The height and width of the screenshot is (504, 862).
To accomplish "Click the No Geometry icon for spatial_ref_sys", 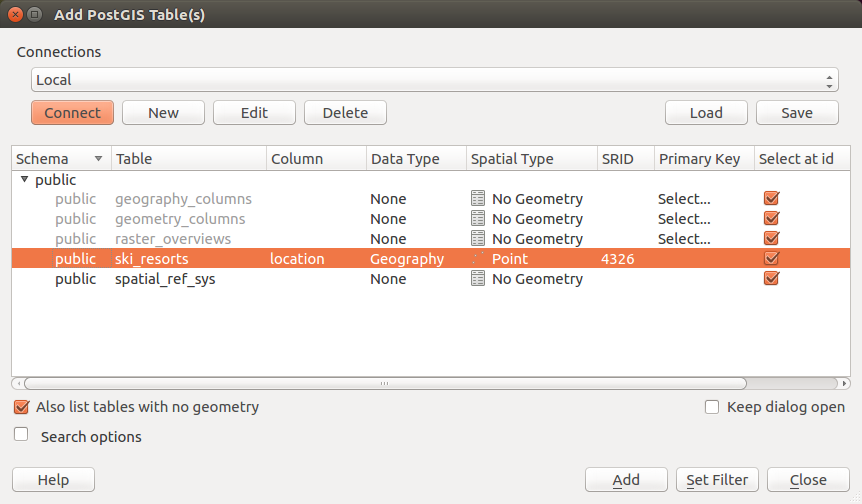I will pyautogui.click(x=478, y=279).
